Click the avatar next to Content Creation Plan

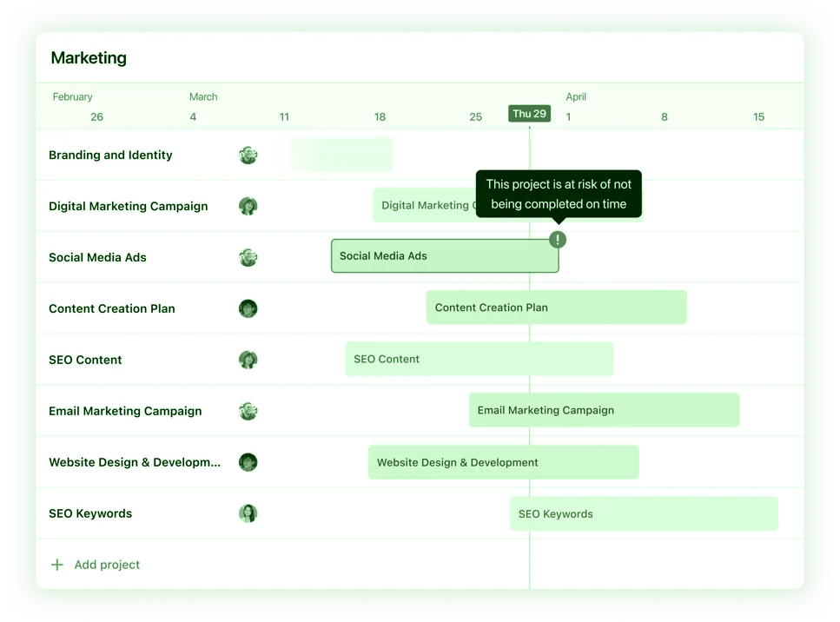(248, 308)
